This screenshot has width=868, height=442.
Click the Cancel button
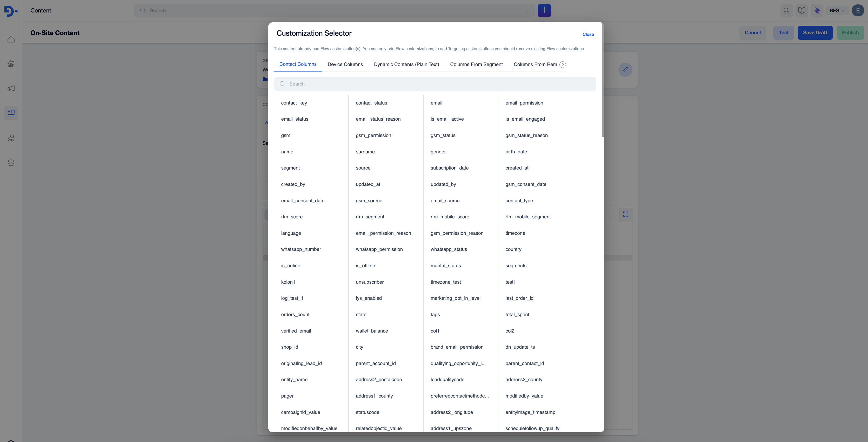(x=752, y=33)
